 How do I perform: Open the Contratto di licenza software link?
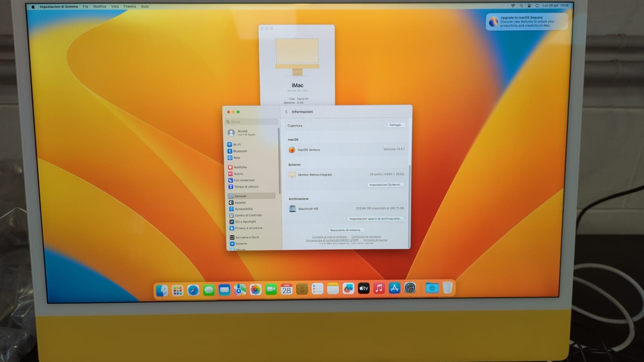click(x=329, y=237)
